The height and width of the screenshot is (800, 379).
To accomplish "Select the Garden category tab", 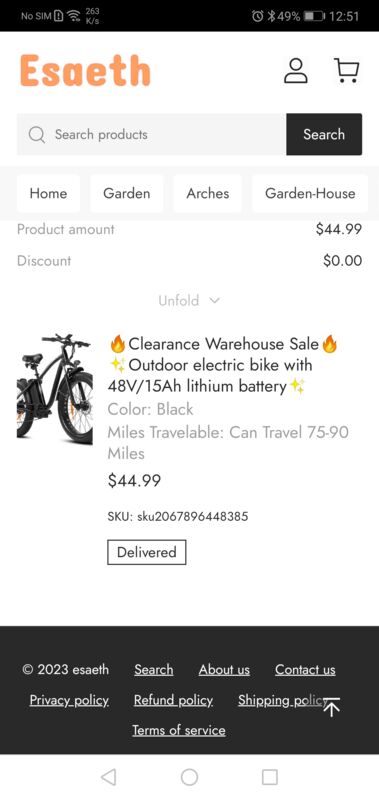I will pos(127,193).
